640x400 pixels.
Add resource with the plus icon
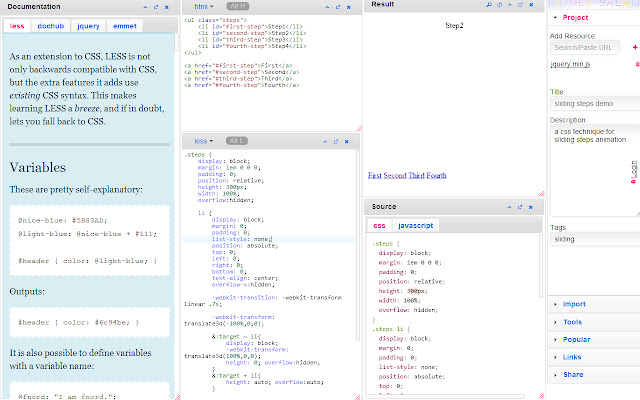point(635,47)
